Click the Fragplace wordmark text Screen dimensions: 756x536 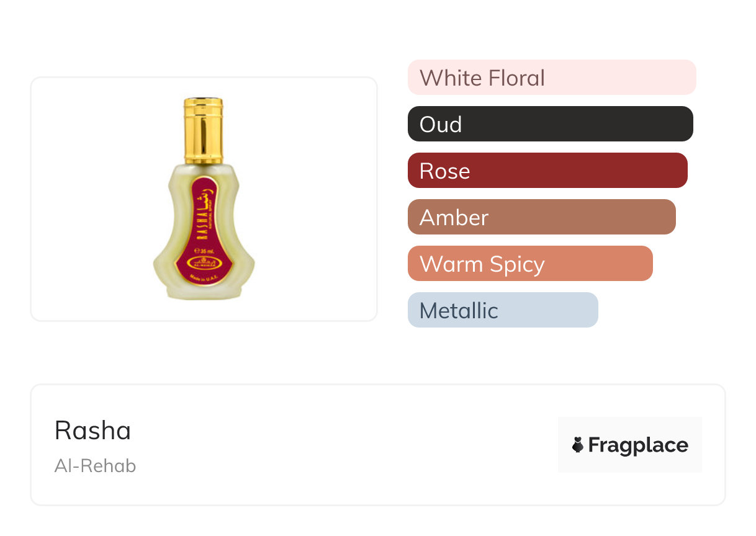pyautogui.click(x=638, y=445)
